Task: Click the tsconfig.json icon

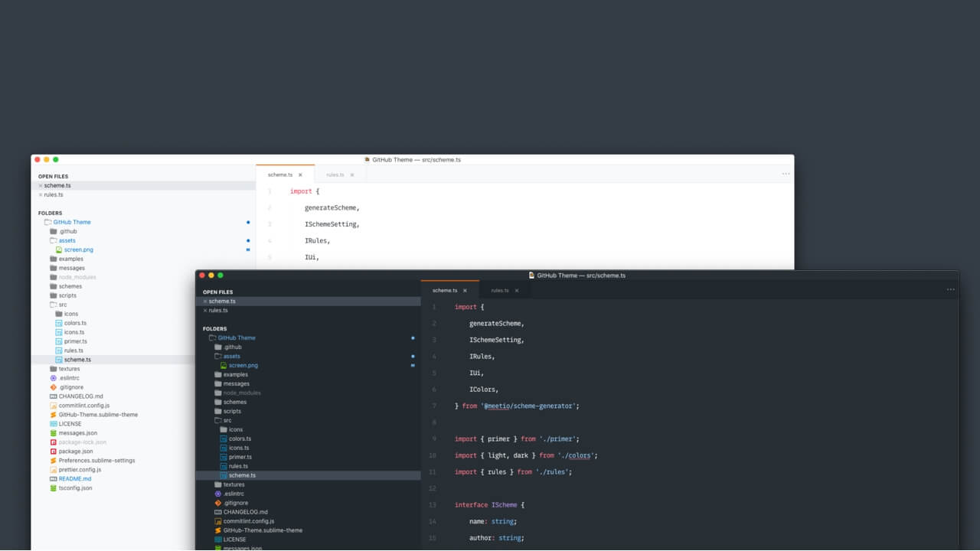Action: pyautogui.click(x=54, y=487)
